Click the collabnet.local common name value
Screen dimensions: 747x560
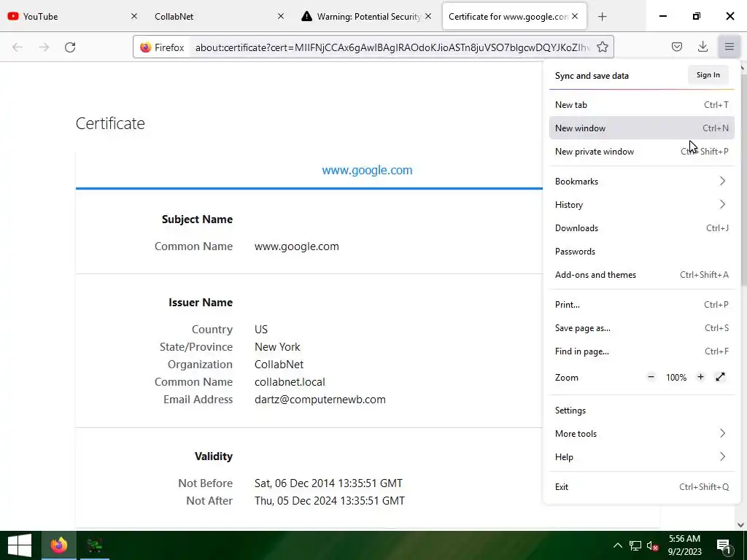[x=290, y=382]
